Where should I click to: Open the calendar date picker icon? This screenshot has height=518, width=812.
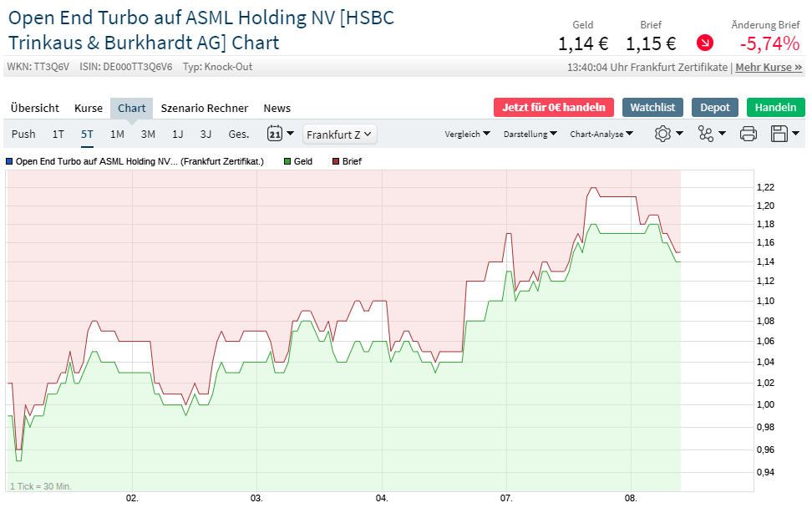275,134
